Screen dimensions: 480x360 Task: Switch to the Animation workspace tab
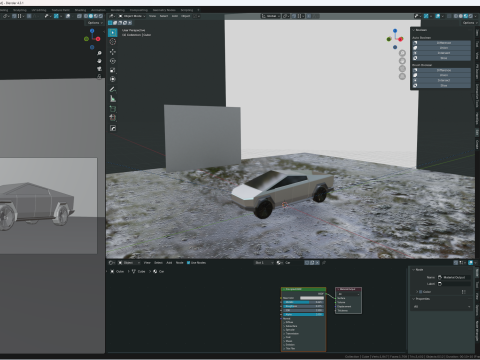(98, 10)
